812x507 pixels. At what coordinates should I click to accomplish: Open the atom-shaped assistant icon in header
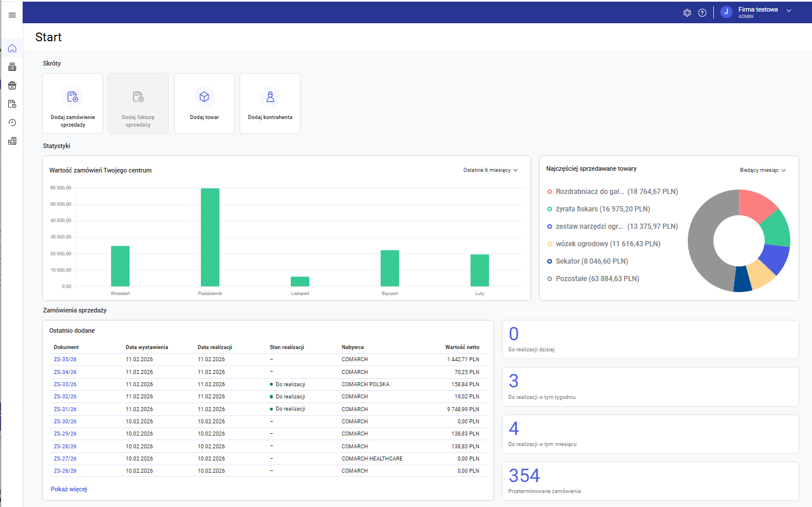click(687, 13)
